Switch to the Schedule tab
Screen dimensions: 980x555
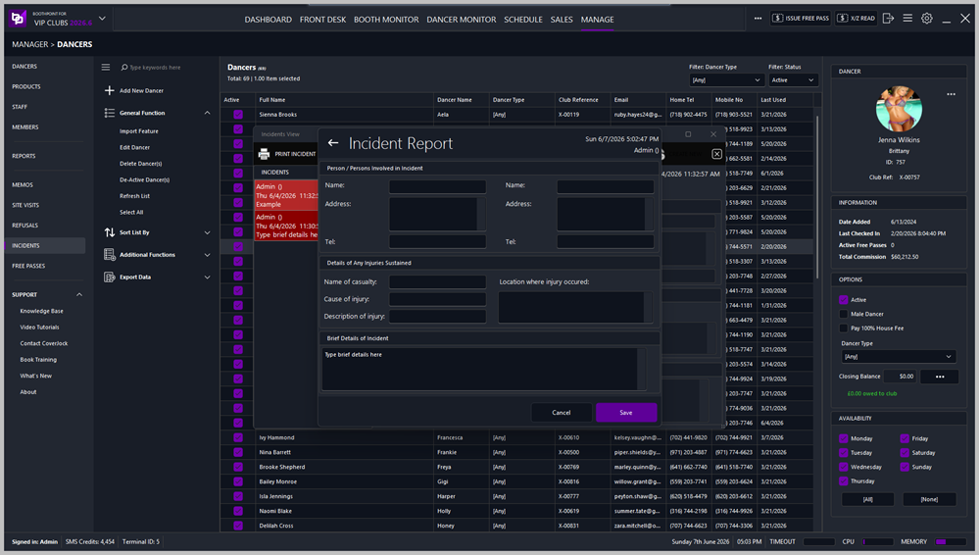[523, 20]
